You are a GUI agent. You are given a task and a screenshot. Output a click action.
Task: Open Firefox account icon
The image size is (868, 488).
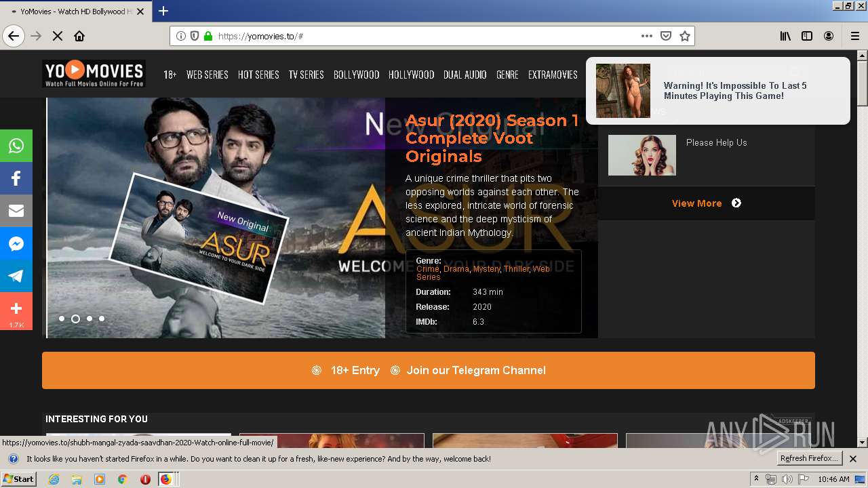coord(829,36)
